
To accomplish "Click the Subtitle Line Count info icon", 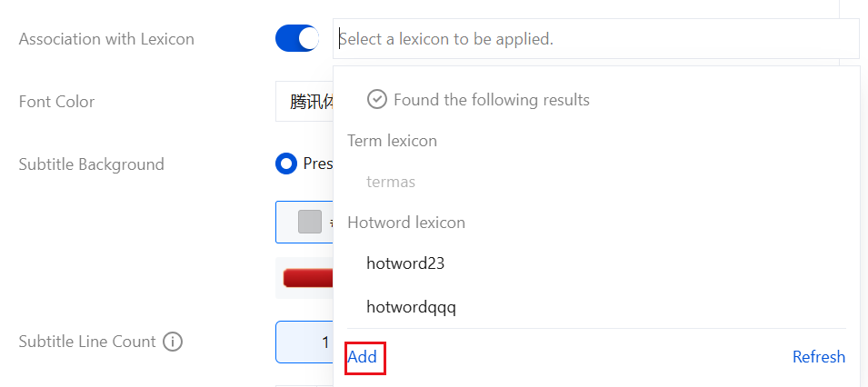I will (x=173, y=342).
